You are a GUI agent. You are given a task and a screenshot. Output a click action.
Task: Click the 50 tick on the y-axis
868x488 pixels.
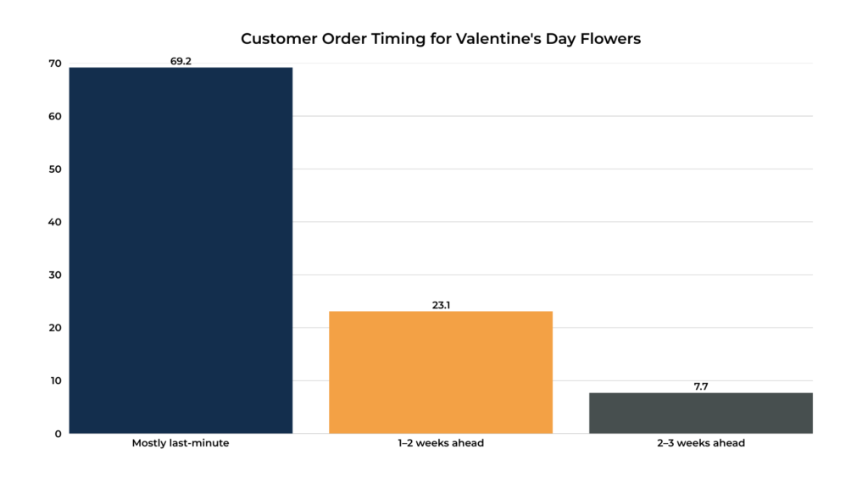[55, 169]
